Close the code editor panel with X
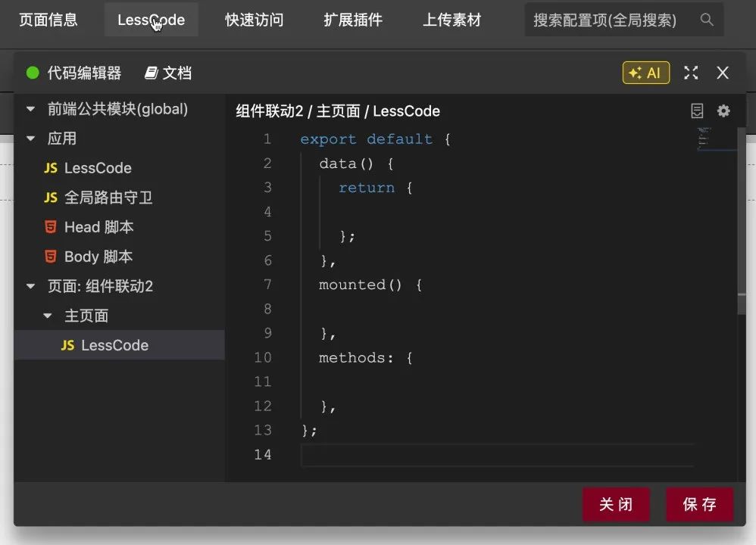 [x=722, y=73]
